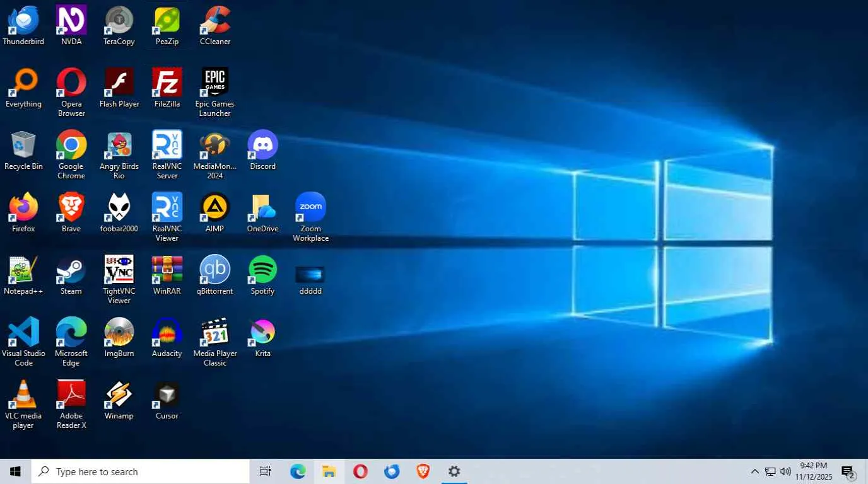Select the Notepad++ desktop icon

(23, 275)
